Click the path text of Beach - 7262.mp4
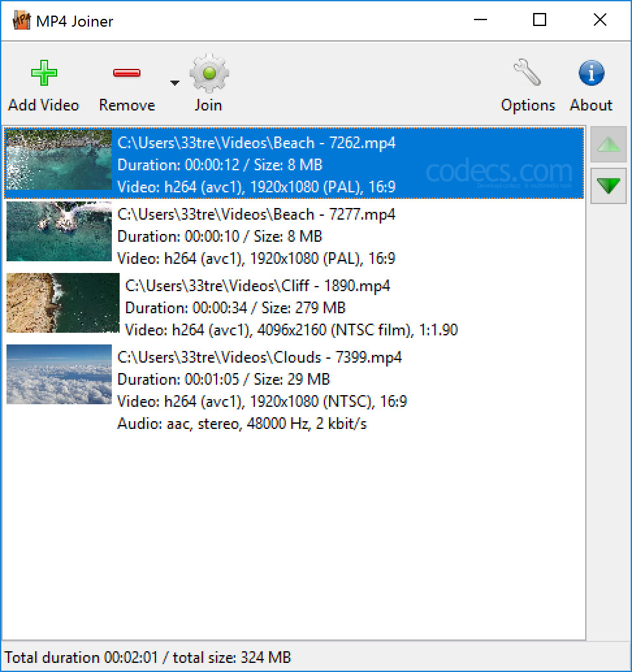Viewport: 632px width, 672px height. coord(256,143)
